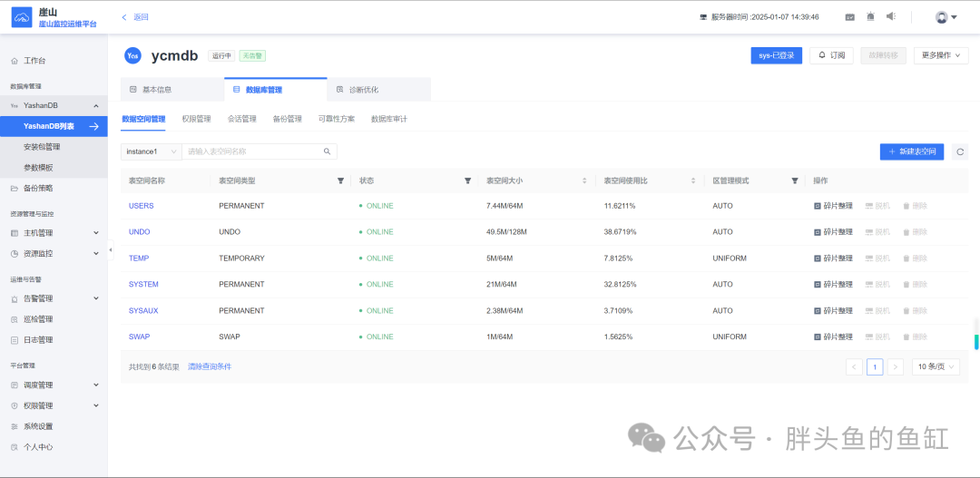Open the 更多操作 dropdown

tap(941, 55)
